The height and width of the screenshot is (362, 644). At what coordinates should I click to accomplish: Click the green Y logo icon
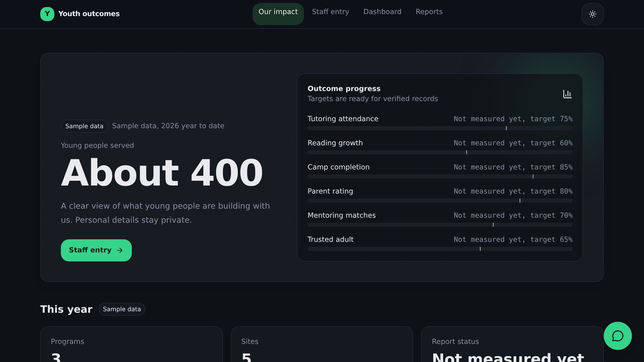click(47, 14)
